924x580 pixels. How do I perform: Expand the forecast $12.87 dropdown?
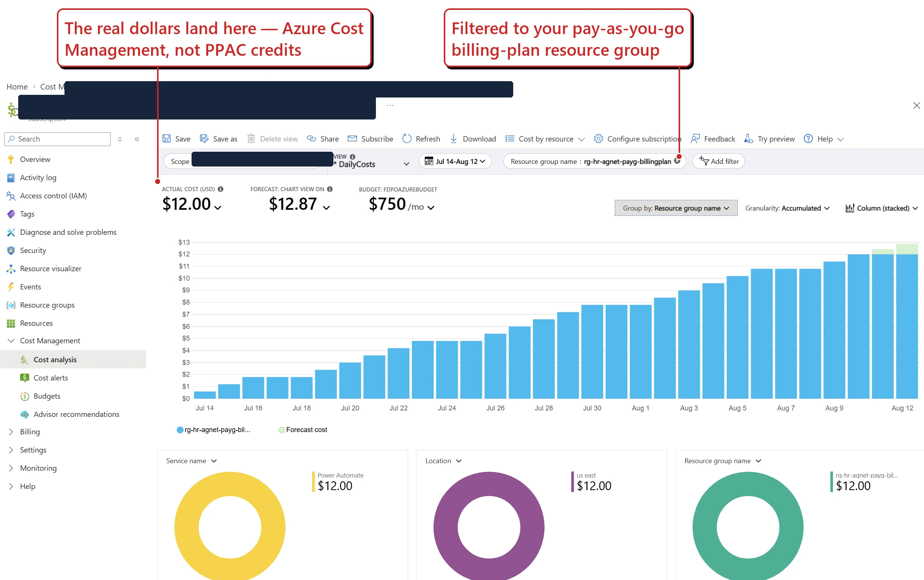(x=327, y=207)
